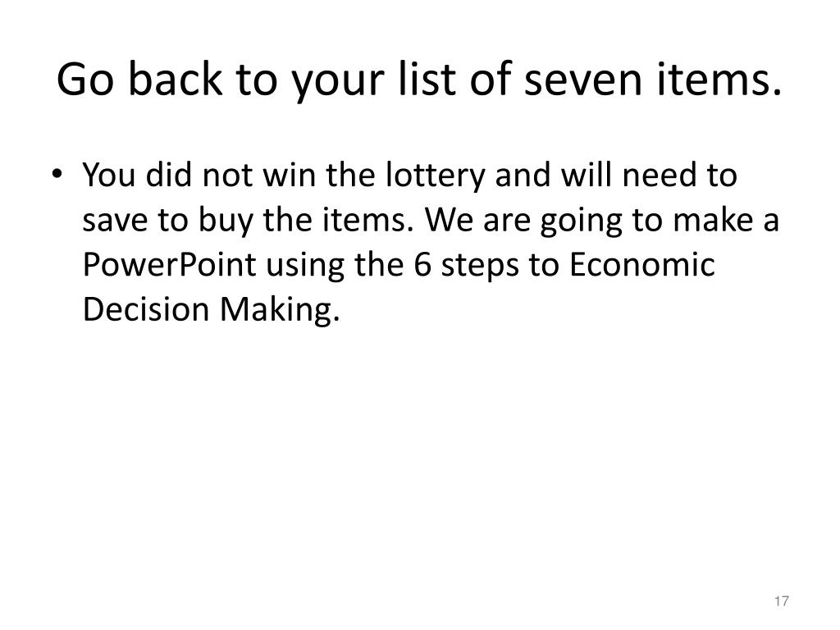
Task: Click the word "Decision" in the last line
Action: coord(146,309)
